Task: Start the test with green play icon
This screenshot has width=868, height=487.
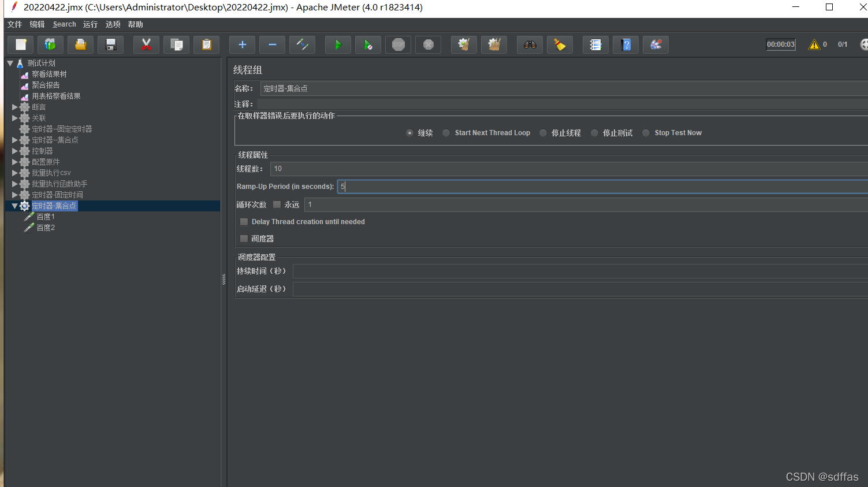Action: [x=338, y=44]
